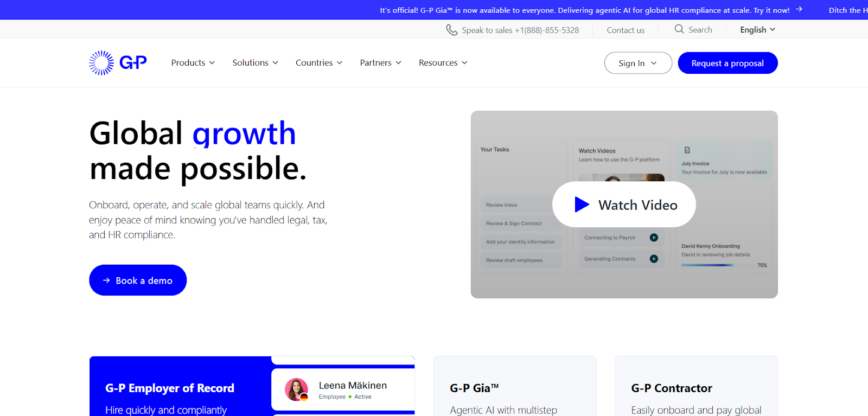The width and height of the screenshot is (868, 416).
Task: Click the Connecting to Payroll row
Action: coord(621,238)
